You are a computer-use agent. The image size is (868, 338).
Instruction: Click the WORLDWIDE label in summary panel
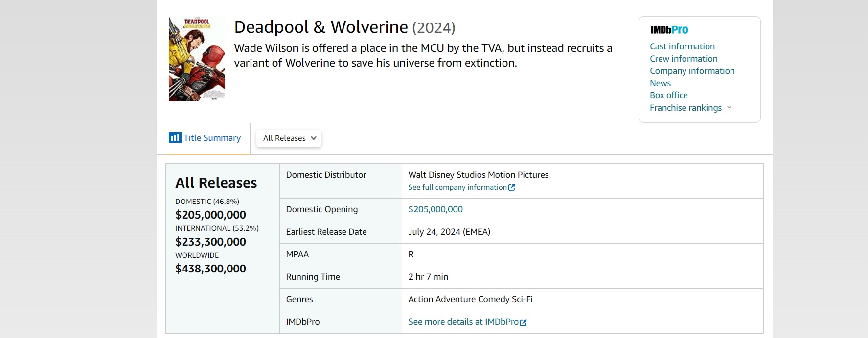(197, 255)
